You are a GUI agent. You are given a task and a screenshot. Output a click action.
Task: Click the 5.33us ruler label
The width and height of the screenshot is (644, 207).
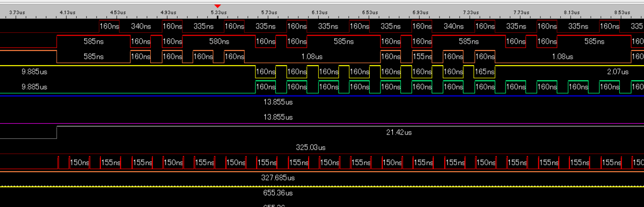click(x=218, y=12)
